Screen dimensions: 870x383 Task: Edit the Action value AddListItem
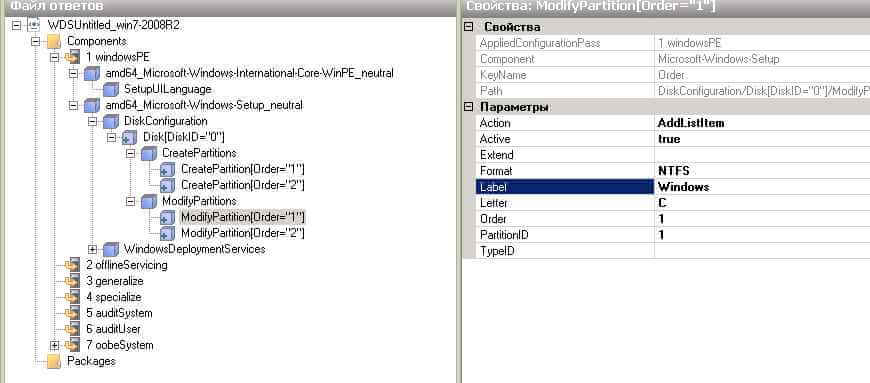[x=762, y=123]
